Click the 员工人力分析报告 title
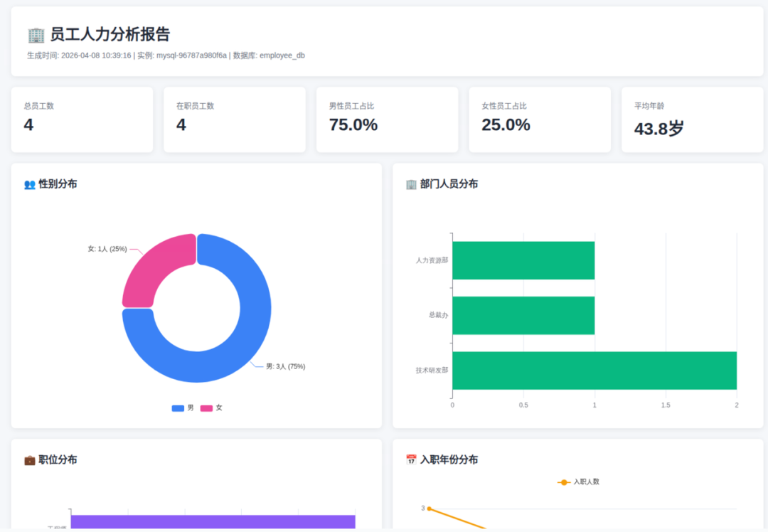 [110, 35]
